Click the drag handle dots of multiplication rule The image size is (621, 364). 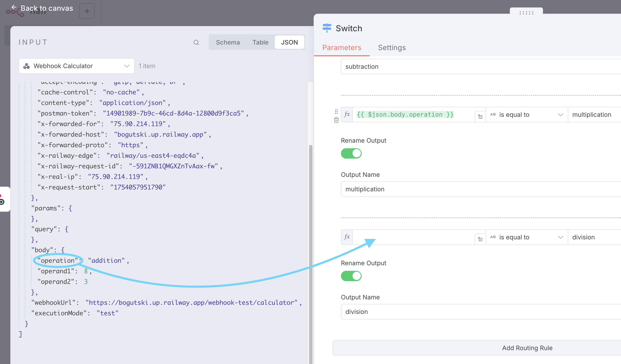(336, 111)
